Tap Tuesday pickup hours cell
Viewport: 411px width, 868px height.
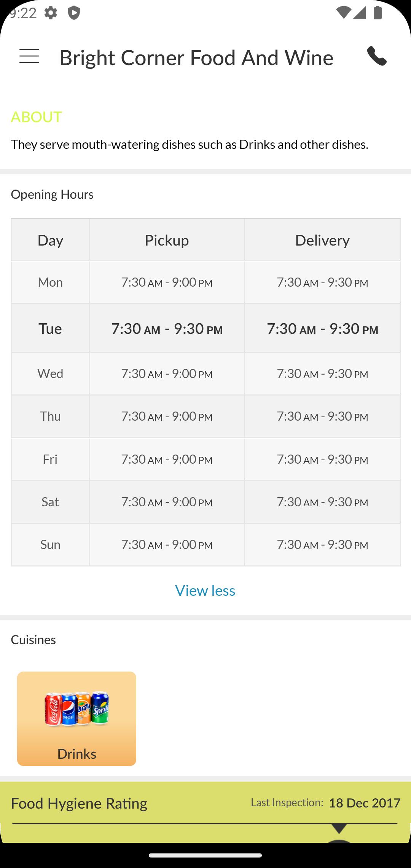(167, 328)
